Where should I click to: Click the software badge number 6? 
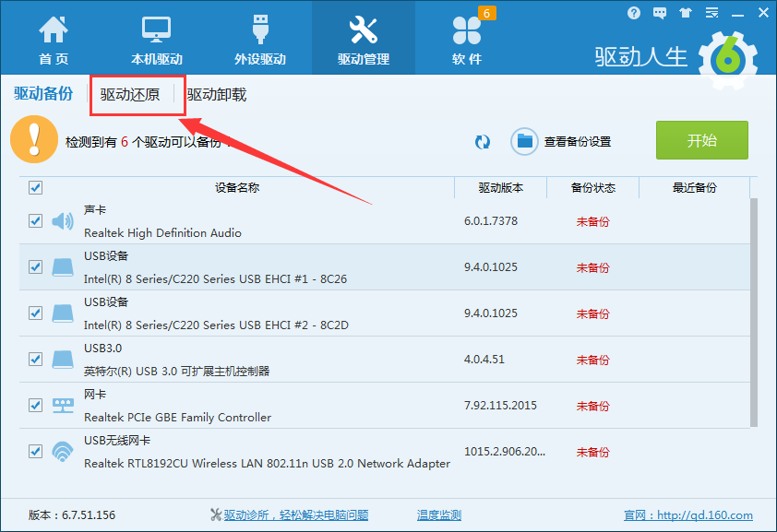[486, 13]
